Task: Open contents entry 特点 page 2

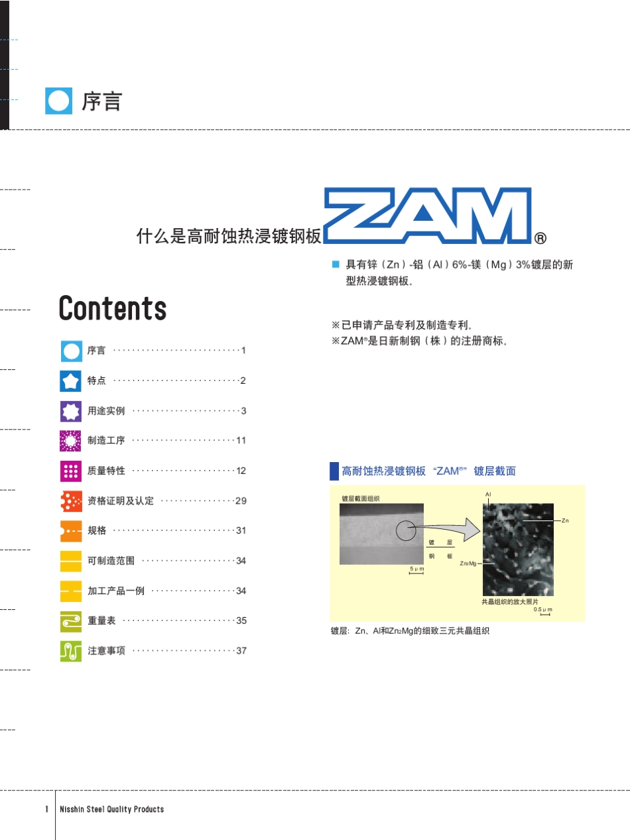Action: (166, 381)
